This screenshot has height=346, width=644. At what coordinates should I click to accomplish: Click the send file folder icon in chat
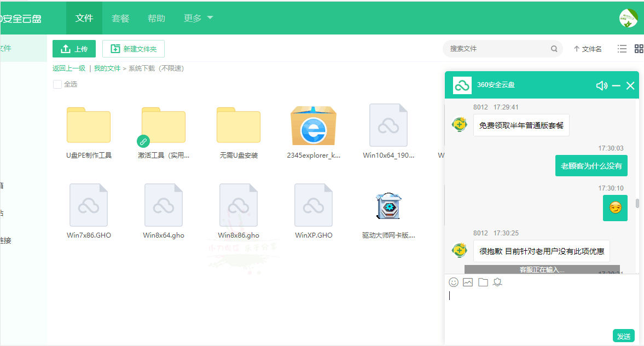483,282
